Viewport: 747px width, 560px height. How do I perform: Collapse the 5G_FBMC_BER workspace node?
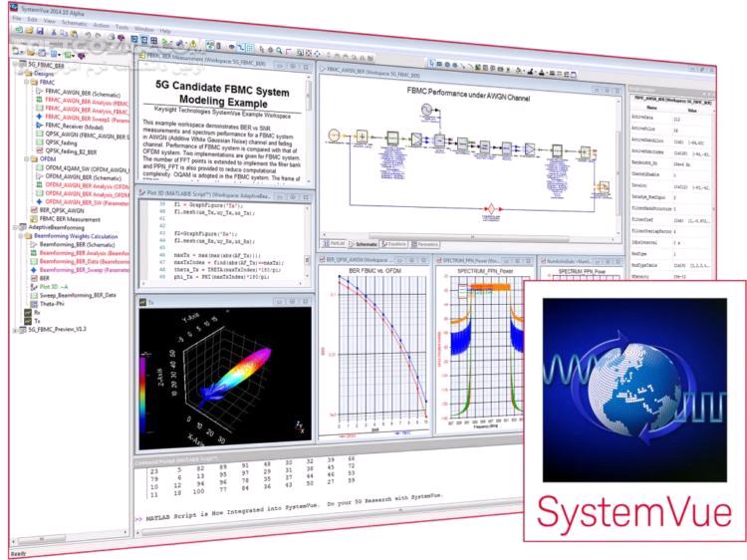[x=16, y=65]
